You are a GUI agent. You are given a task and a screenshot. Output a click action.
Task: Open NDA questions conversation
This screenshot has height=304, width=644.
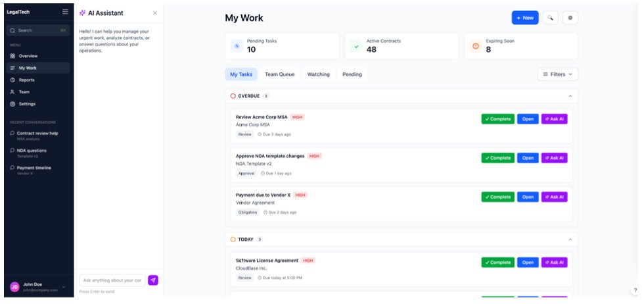(x=38, y=153)
